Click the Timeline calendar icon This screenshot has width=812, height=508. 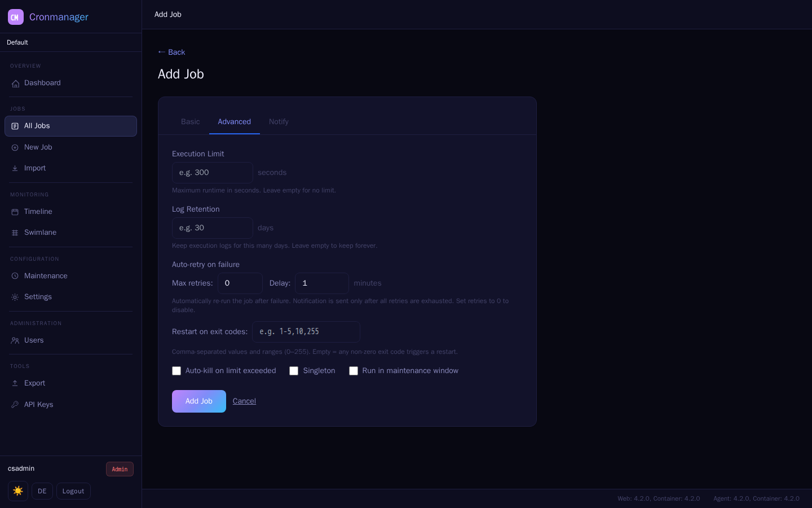coord(15,212)
